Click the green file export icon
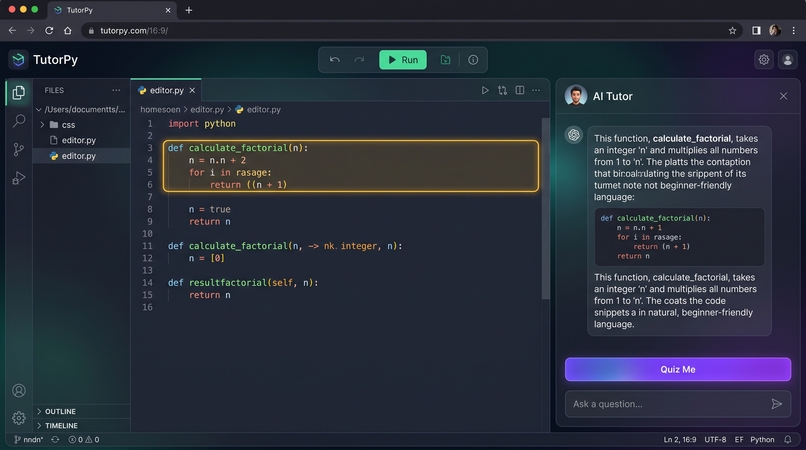Viewport: 806px width, 450px height. (445, 60)
